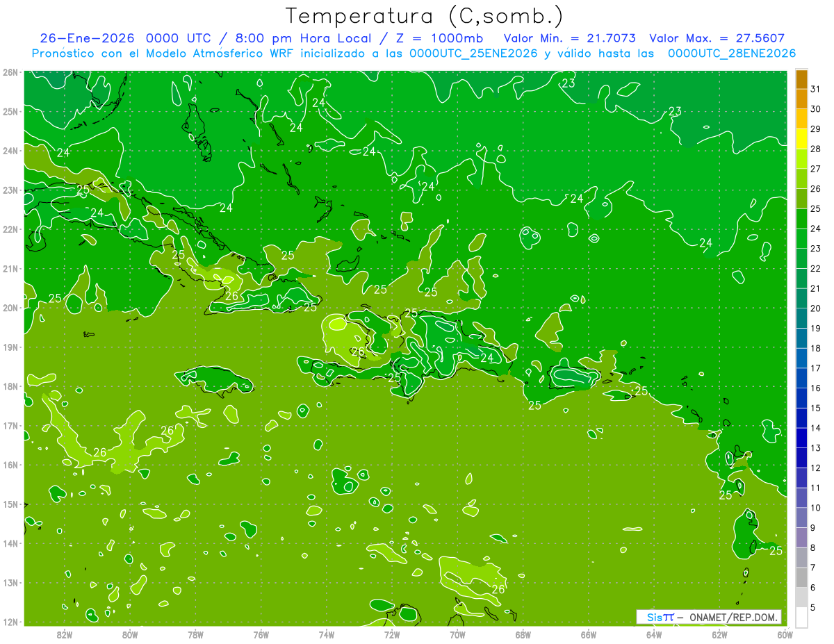Image resolution: width=834 pixels, height=644 pixels.
Task: Click the 70W longitude label
Action: 457,634
